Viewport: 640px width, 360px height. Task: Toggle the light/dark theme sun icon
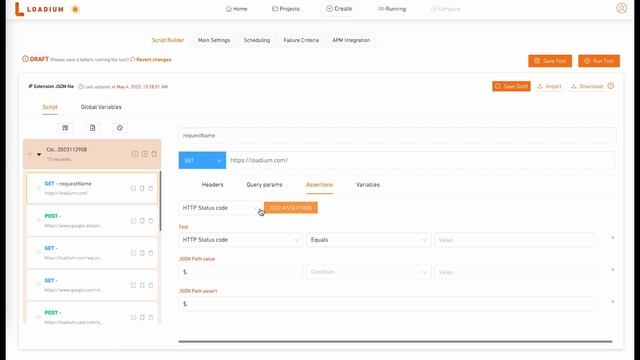click(x=75, y=9)
